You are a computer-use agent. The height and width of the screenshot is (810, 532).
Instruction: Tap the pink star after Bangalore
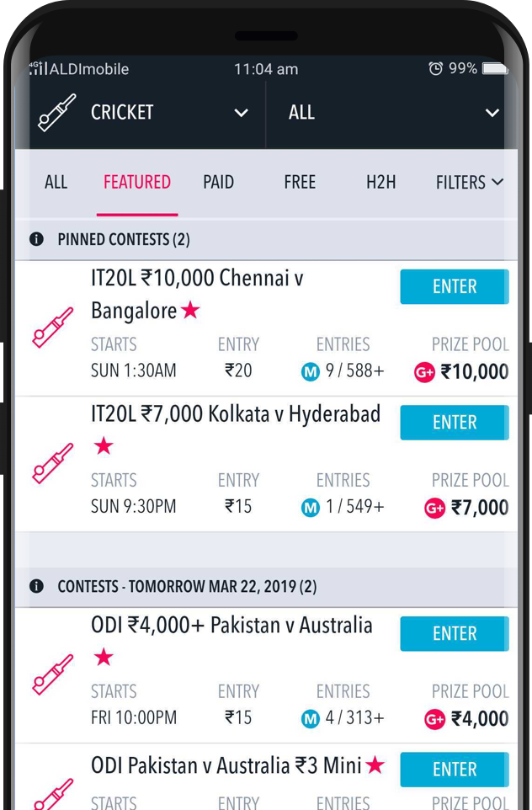[190, 310]
